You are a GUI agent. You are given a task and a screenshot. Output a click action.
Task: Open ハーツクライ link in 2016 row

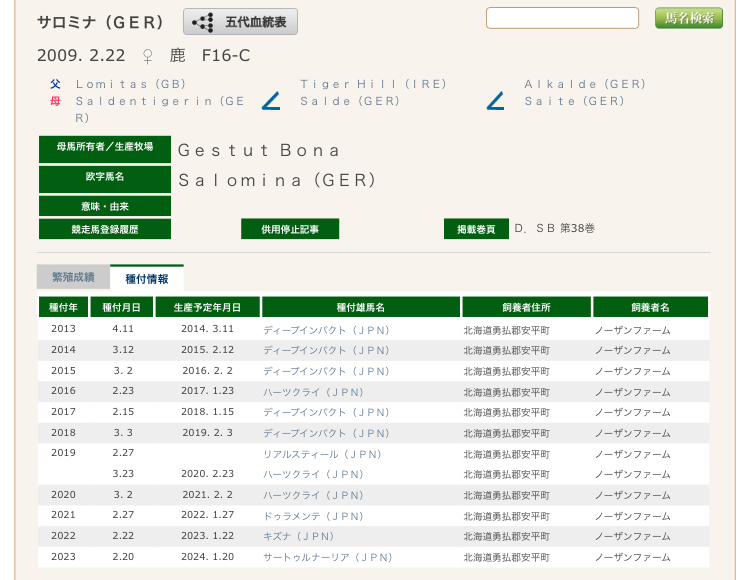313,392
